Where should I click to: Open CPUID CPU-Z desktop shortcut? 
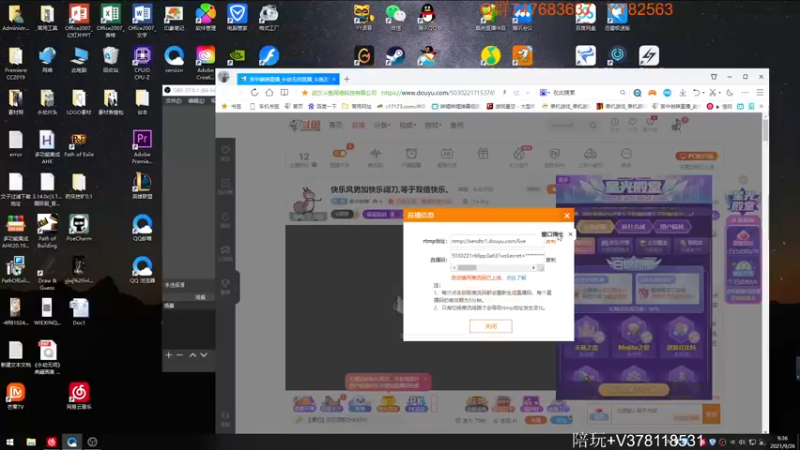click(x=142, y=62)
